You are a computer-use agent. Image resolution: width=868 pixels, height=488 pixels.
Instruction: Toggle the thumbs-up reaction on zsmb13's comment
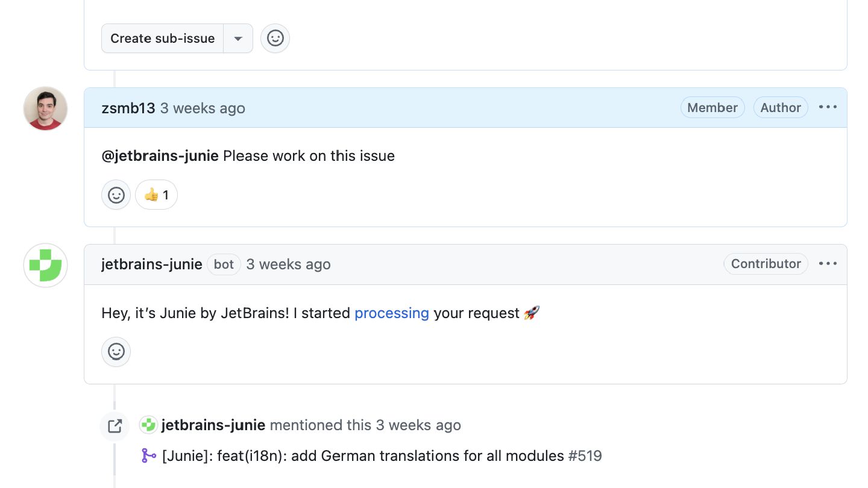click(156, 195)
